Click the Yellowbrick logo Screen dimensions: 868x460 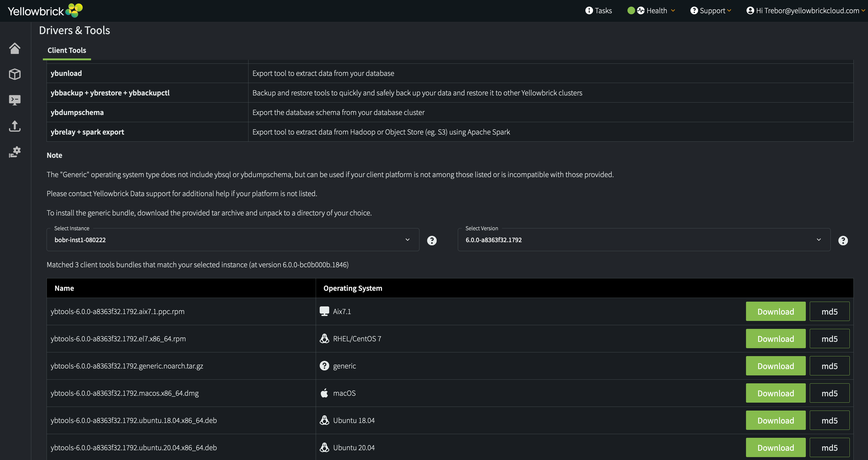click(x=45, y=11)
